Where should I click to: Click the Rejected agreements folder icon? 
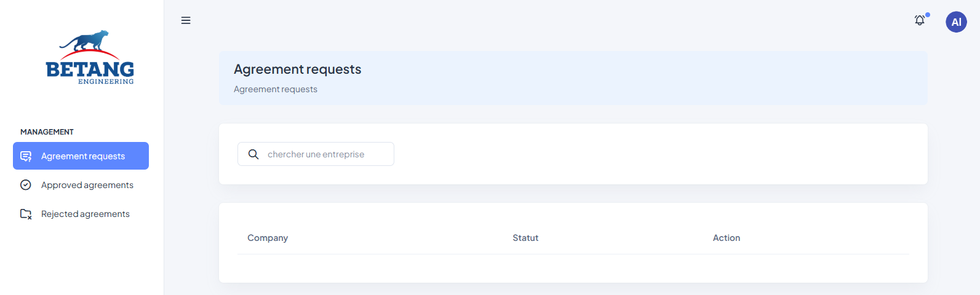tap(26, 214)
